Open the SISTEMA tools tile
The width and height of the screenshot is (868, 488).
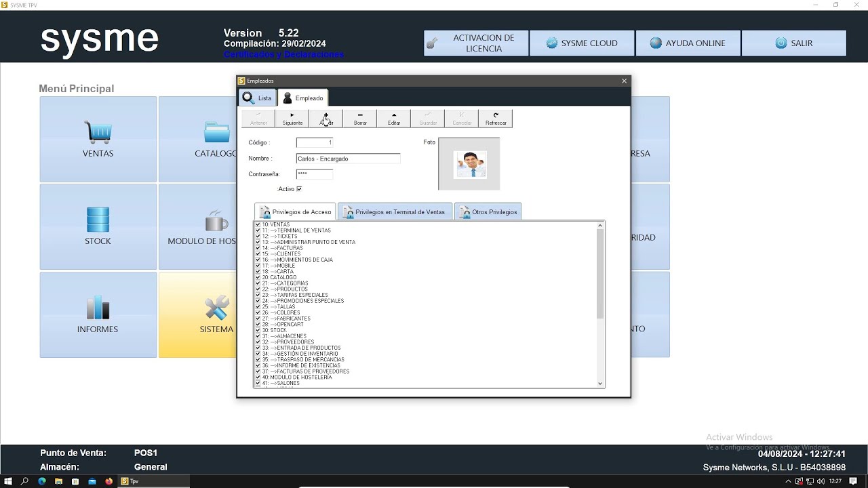pyautogui.click(x=197, y=314)
